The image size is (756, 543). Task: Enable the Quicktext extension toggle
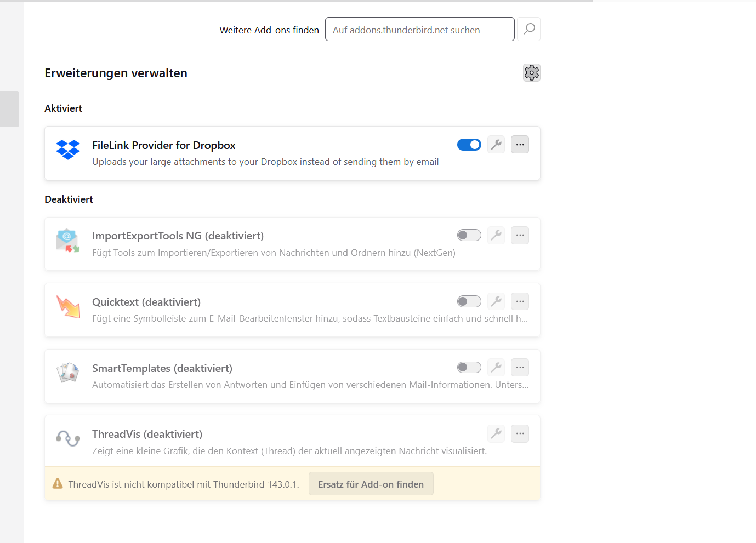point(469,301)
